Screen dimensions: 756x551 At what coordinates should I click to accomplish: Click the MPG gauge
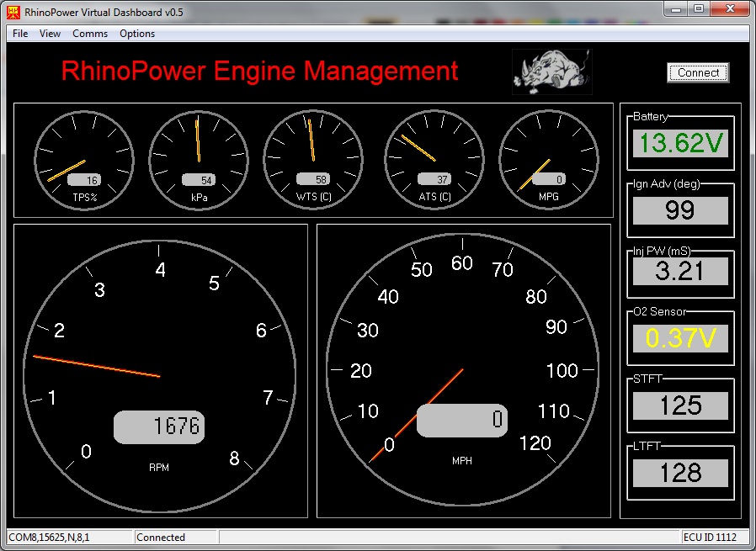point(549,160)
